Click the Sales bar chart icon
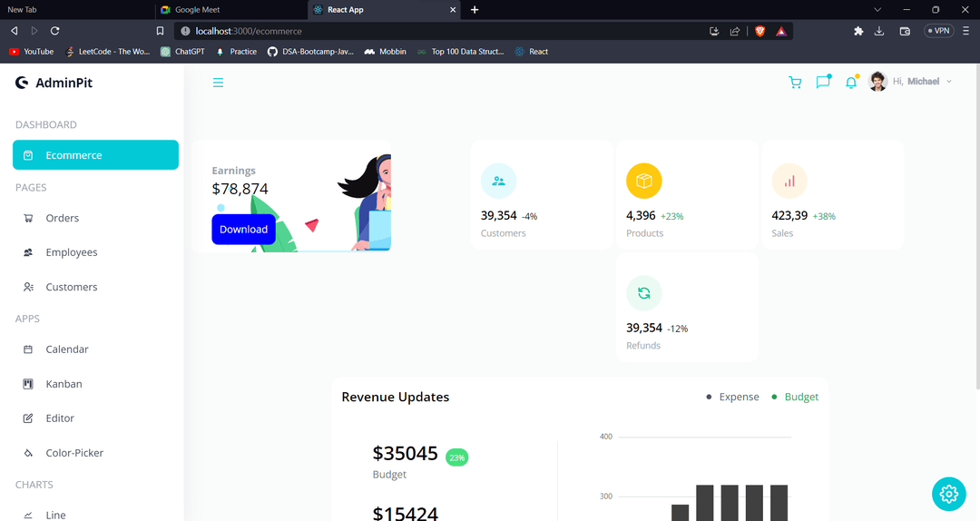Image resolution: width=980 pixels, height=521 pixels. (789, 181)
